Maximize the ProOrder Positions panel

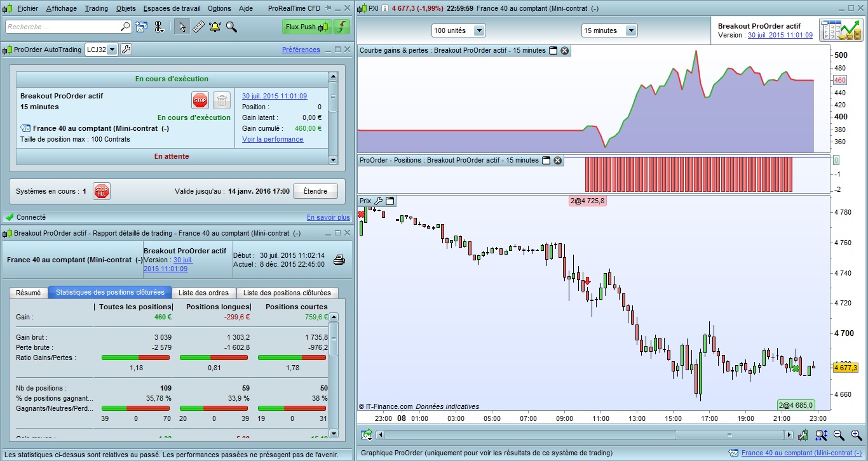[546, 160]
